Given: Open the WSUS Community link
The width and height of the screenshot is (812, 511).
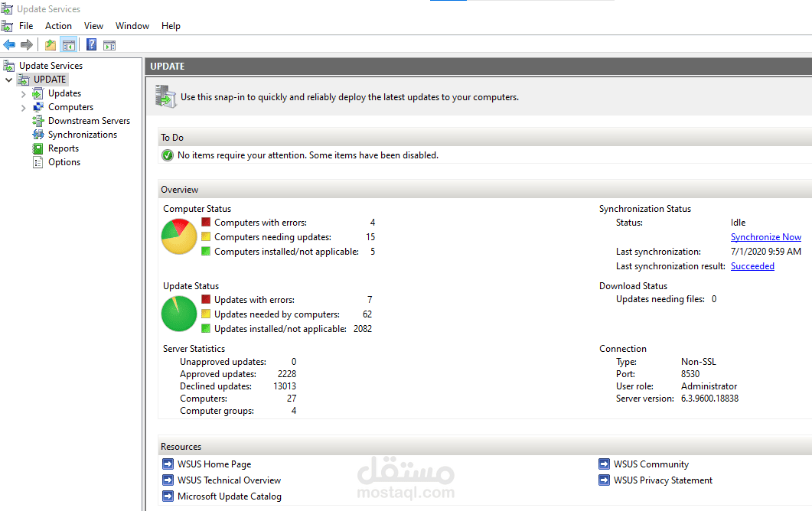Looking at the screenshot, I should pyautogui.click(x=651, y=464).
